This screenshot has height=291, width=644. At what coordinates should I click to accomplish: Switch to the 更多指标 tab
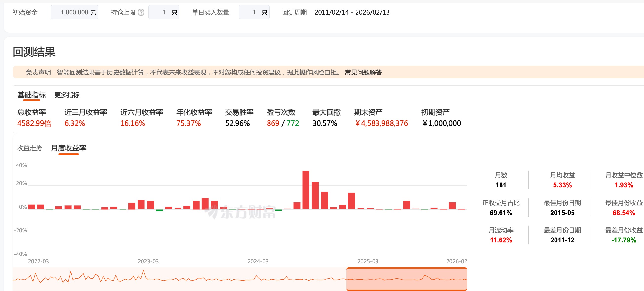(x=67, y=95)
